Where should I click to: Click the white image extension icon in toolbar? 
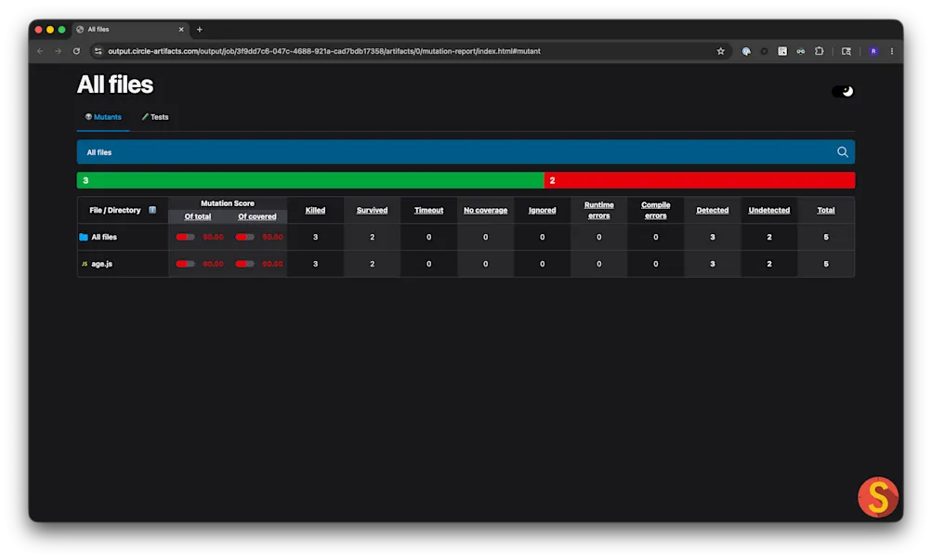(x=782, y=51)
